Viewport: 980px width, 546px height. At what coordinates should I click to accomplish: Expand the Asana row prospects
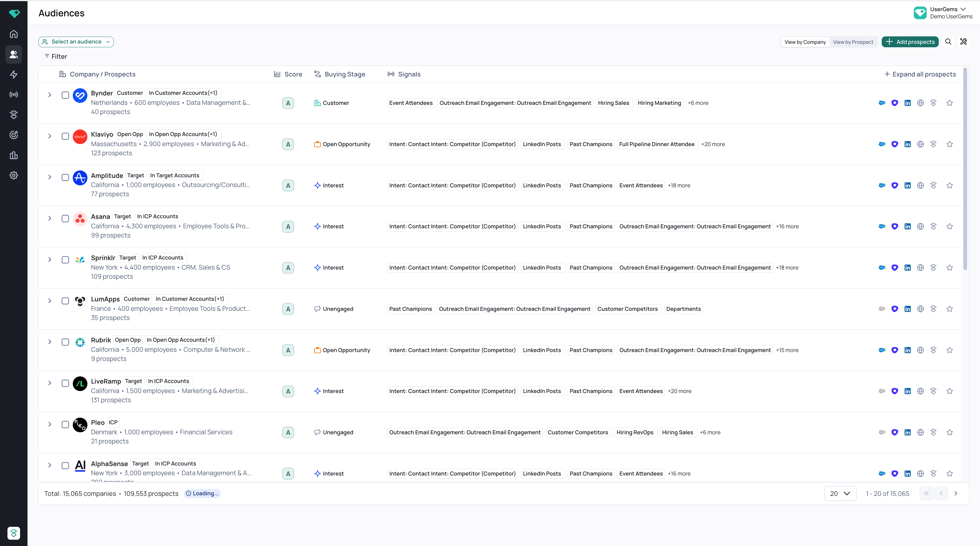click(50, 218)
